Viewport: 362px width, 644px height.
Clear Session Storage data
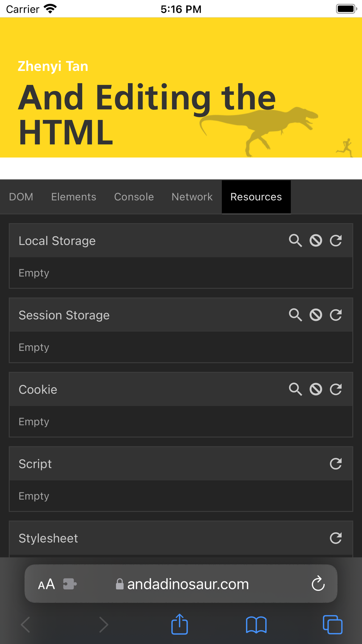(x=316, y=315)
